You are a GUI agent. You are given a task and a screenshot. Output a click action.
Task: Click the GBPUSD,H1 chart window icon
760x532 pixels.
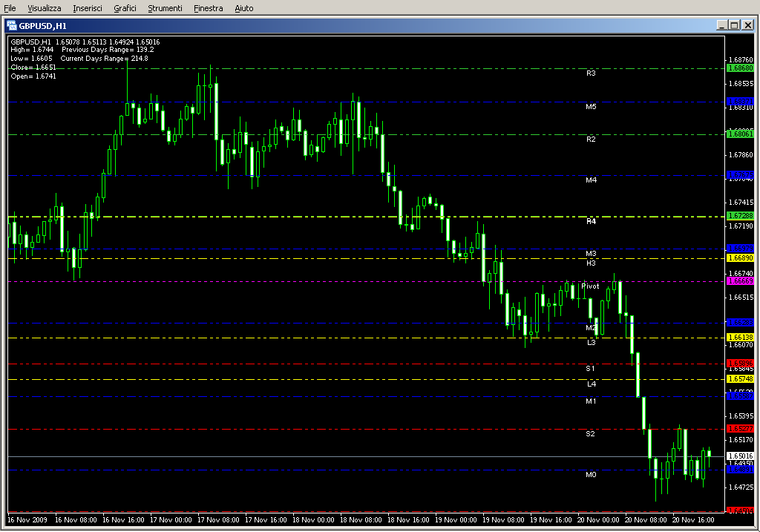[12, 25]
